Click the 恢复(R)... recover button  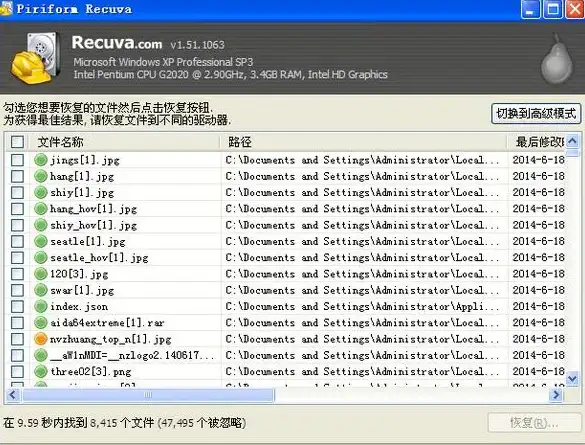[x=534, y=423]
